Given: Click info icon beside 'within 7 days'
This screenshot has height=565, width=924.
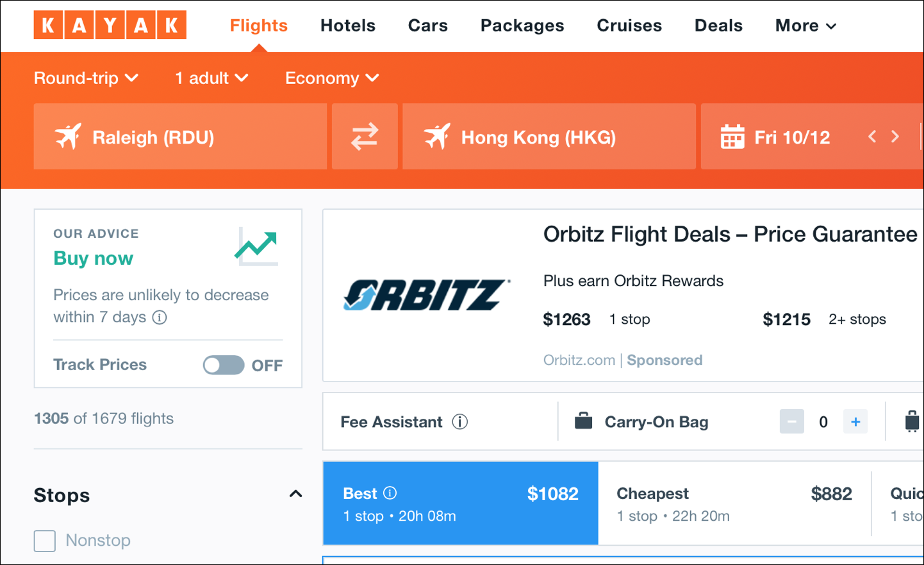Looking at the screenshot, I should [160, 317].
